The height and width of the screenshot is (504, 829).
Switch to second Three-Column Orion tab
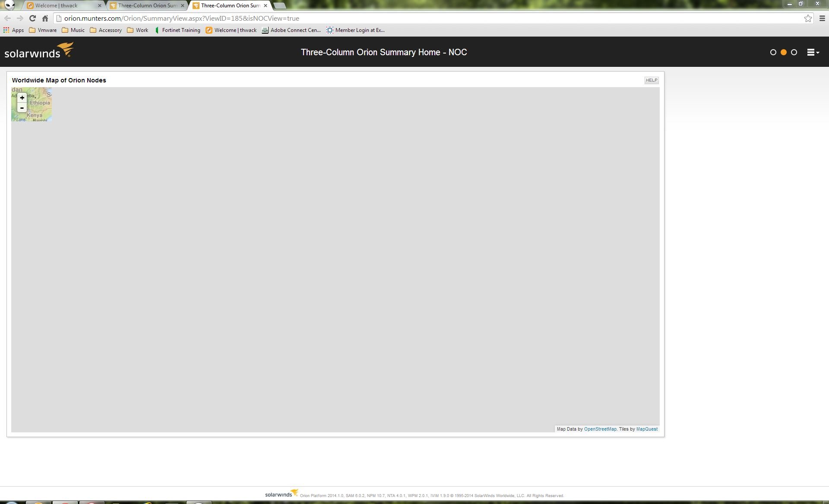pos(147,6)
